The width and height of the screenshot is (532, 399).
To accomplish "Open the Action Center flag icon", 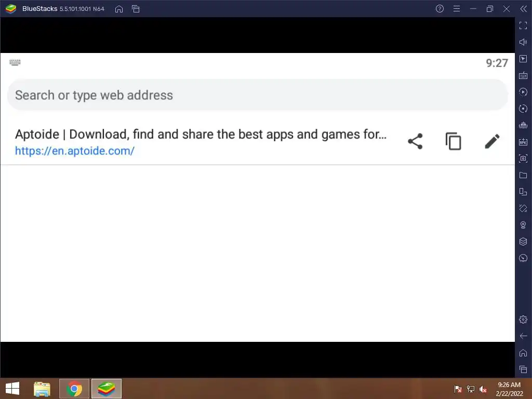I will pos(458,389).
